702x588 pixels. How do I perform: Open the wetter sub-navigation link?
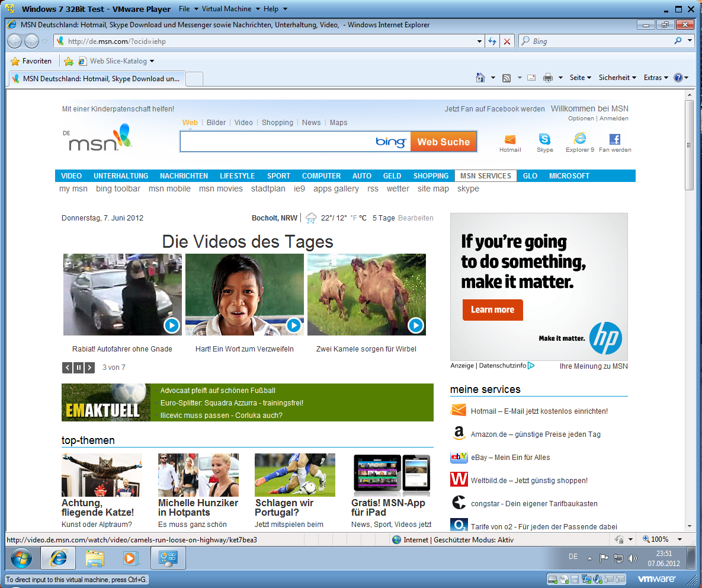(398, 189)
